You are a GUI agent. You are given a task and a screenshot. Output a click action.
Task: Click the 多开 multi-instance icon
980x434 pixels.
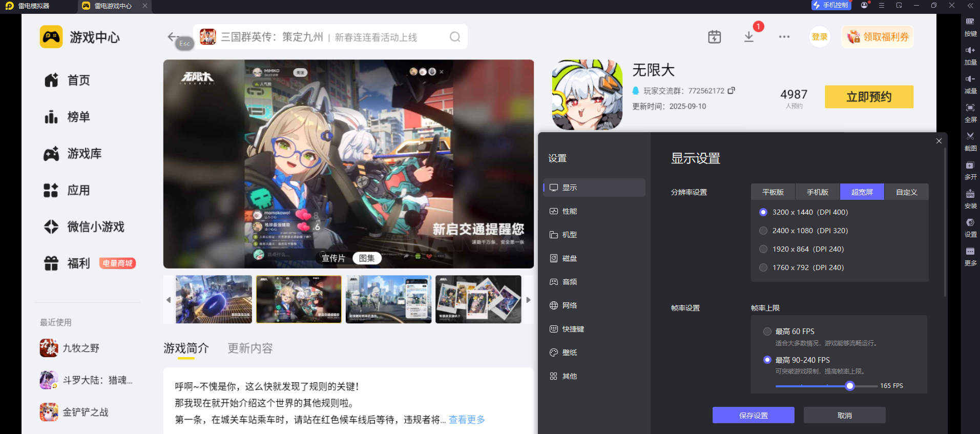(970, 170)
